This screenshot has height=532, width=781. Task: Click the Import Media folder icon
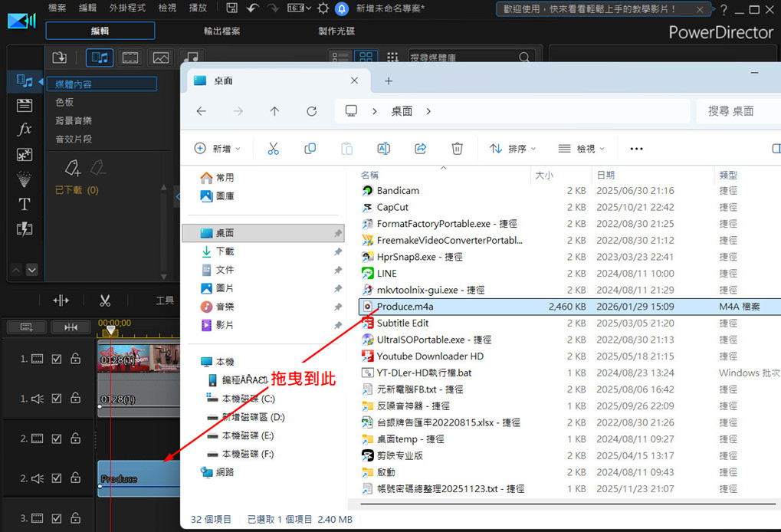tap(59, 57)
